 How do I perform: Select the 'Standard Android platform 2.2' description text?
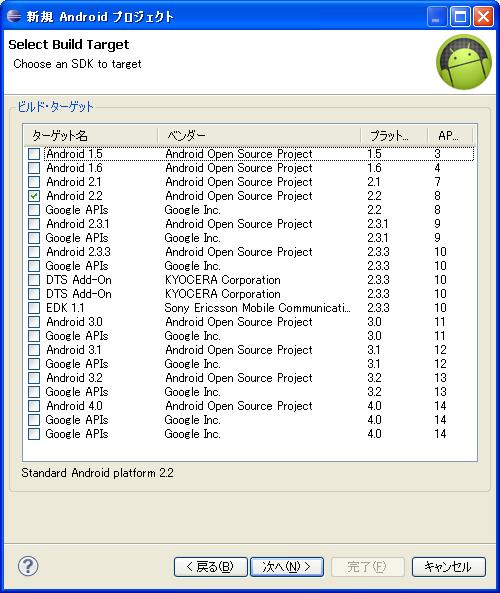click(x=97, y=473)
